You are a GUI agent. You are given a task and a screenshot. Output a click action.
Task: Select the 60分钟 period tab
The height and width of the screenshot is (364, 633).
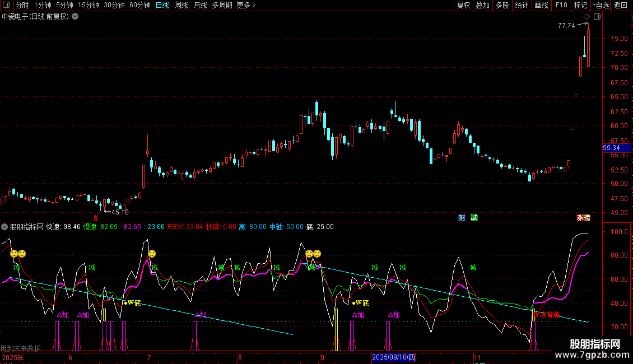(139, 6)
